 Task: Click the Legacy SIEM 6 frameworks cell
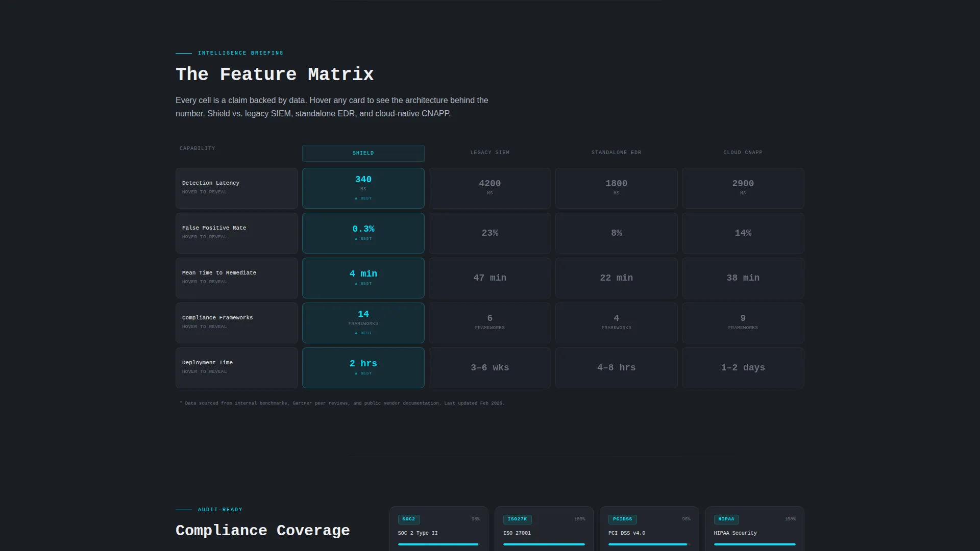pos(490,323)
